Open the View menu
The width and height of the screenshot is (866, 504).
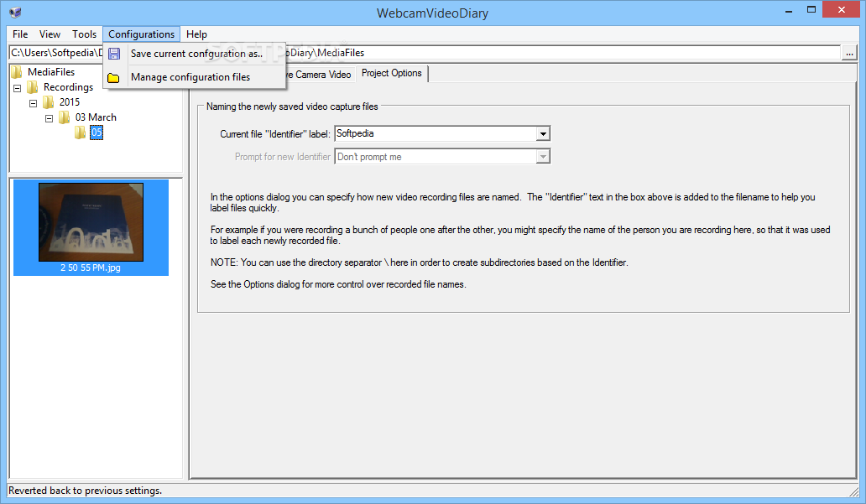(50, 34)
